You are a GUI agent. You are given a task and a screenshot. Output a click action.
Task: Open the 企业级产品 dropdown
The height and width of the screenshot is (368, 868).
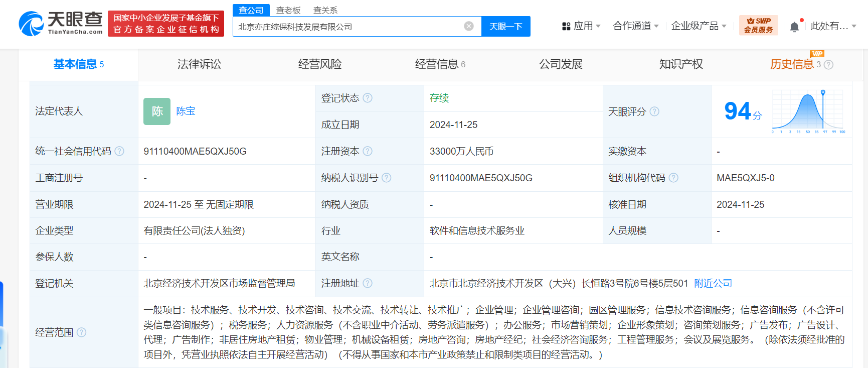click(698, 26)
